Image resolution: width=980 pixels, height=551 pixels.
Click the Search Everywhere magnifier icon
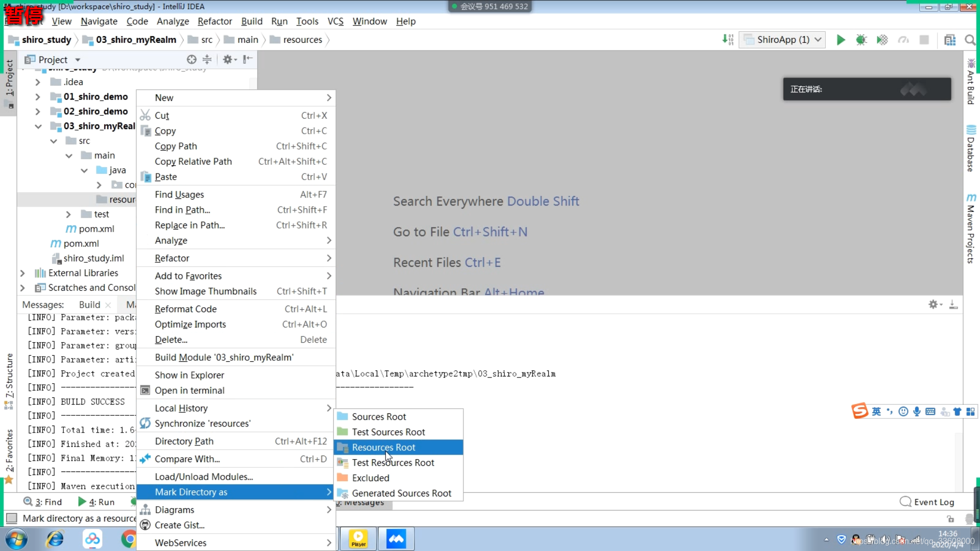970,40
